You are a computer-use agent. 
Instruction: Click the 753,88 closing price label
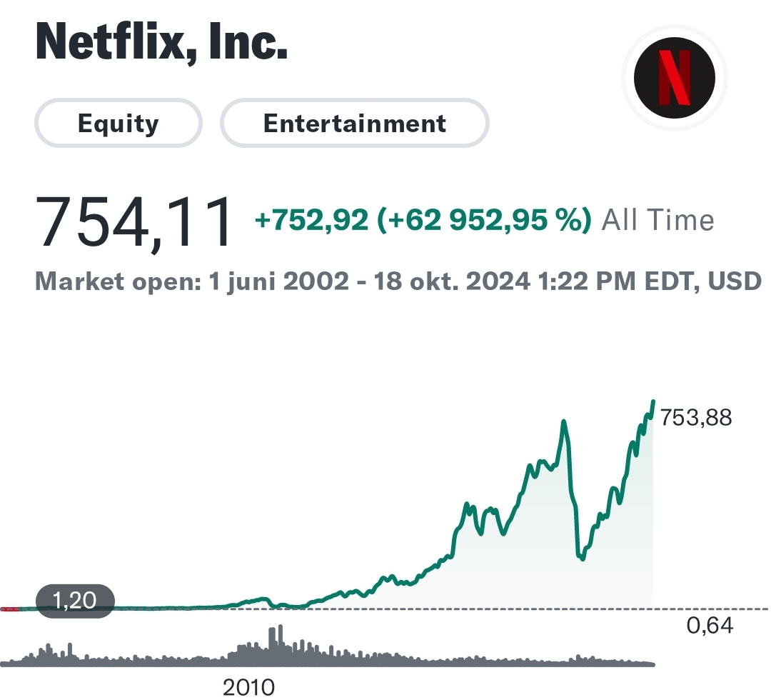tap(696, 417)
